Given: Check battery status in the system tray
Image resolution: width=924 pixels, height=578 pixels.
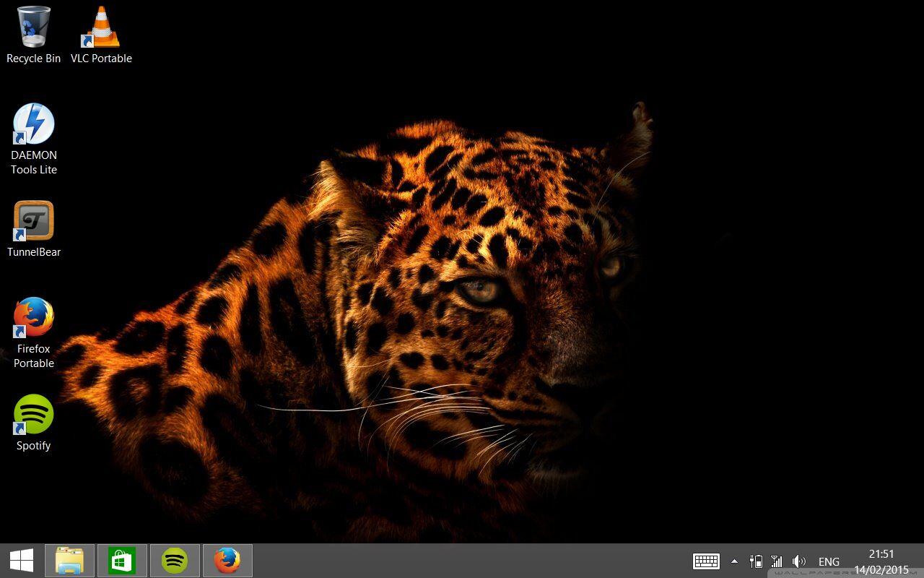Looking at the screenshot, I should coord(756,561).
